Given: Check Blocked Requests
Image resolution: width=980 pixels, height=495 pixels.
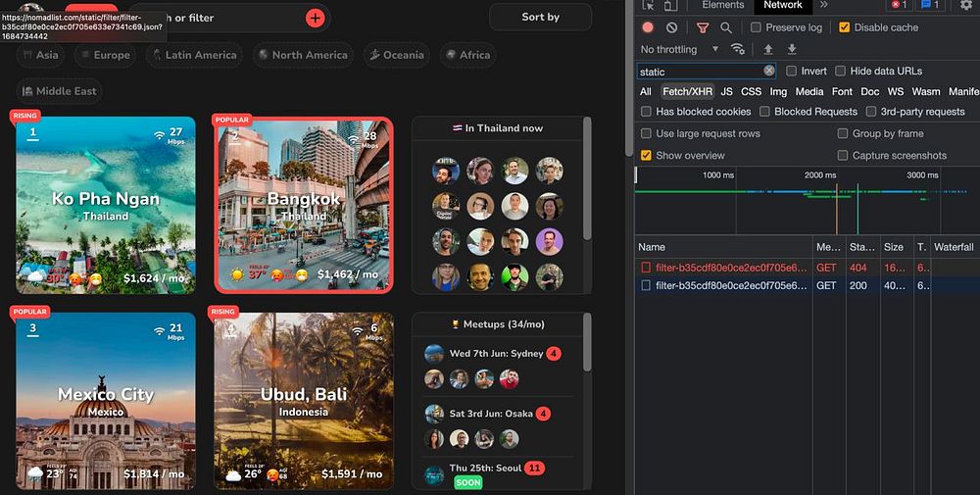Looking at the screenshot, I should click(764, 112).
